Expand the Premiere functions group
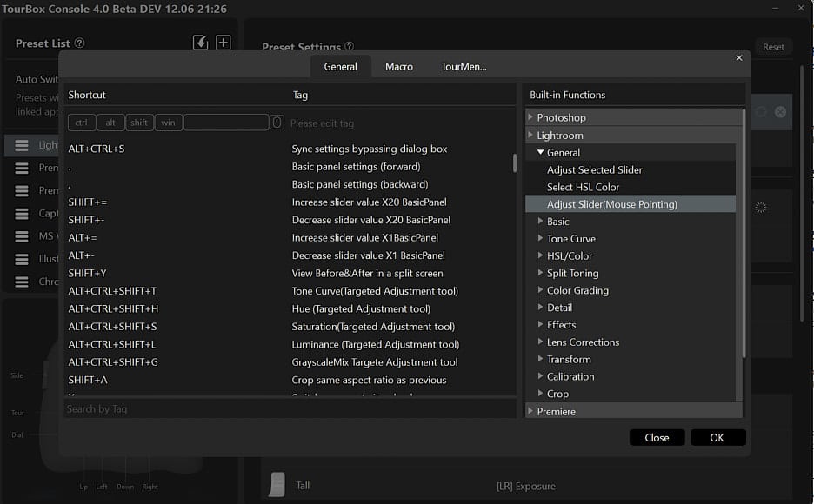The height and width of the screenshot is (504, 814). (530, 411)
